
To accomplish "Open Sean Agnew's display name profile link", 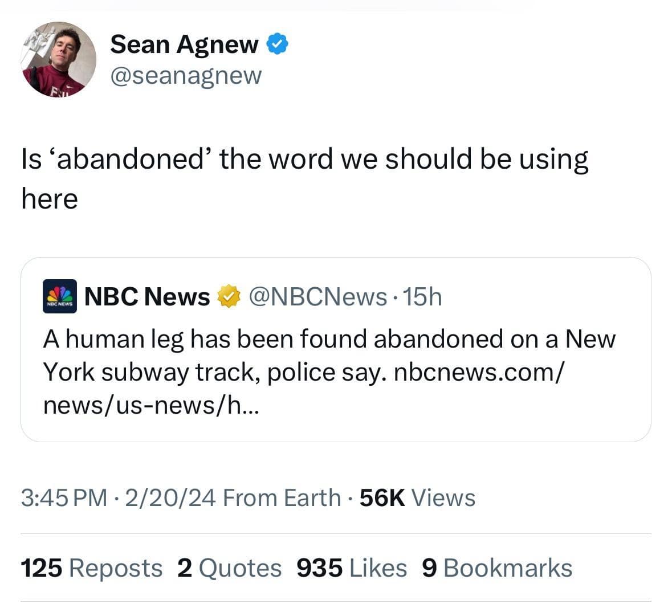I will coord(184,44).
